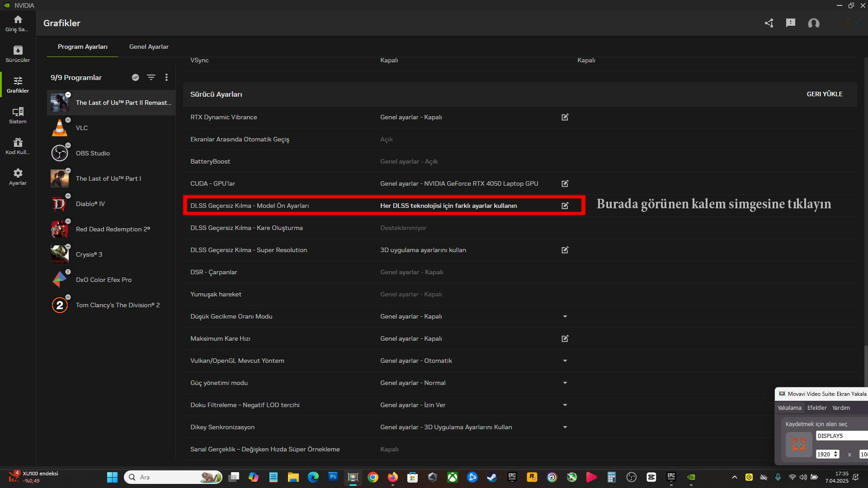Click the GERİ YÜKLE button
Screen dimensions: 868x488
tap(825, 94)
